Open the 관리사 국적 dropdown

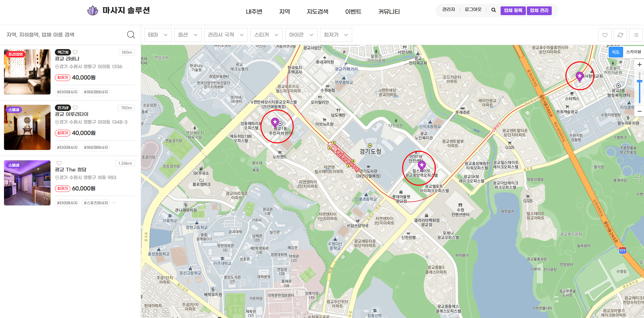coord(226,35)
